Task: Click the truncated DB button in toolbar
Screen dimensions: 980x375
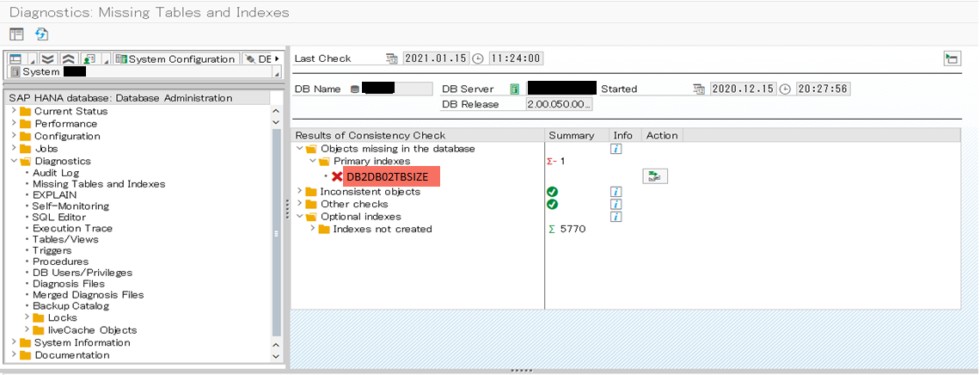Action: pyautogui.click(x=257, y=58)
